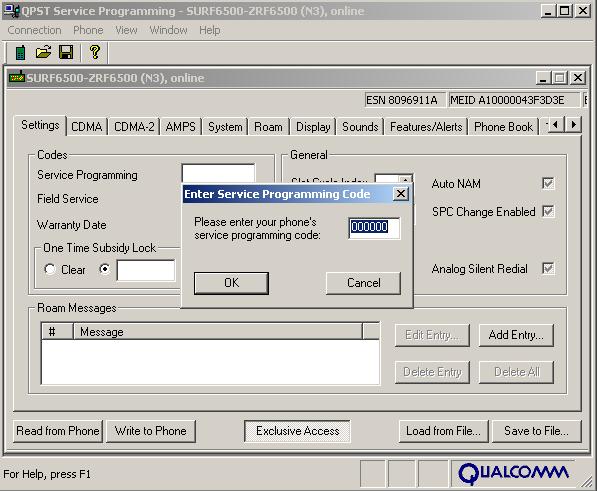Screen dimensions: 597x491
Task: Click the save floppy disk toolbar icon
Action: 66,52
